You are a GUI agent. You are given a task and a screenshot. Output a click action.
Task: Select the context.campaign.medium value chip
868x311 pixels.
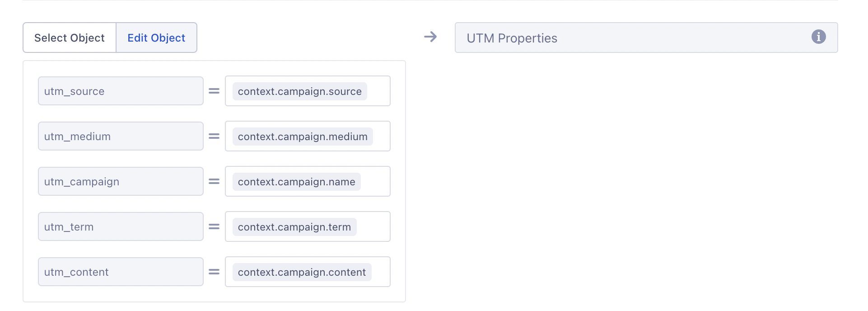coord(303,137)
